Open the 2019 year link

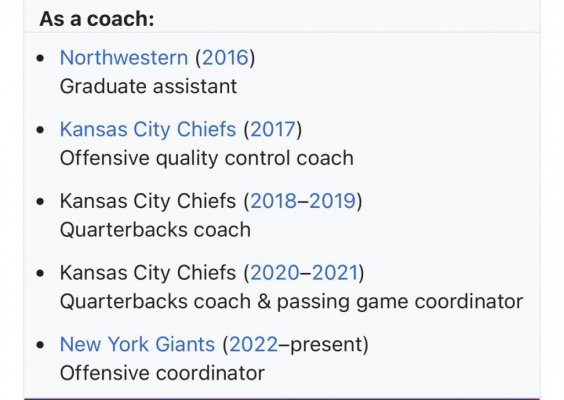[333, 201]
